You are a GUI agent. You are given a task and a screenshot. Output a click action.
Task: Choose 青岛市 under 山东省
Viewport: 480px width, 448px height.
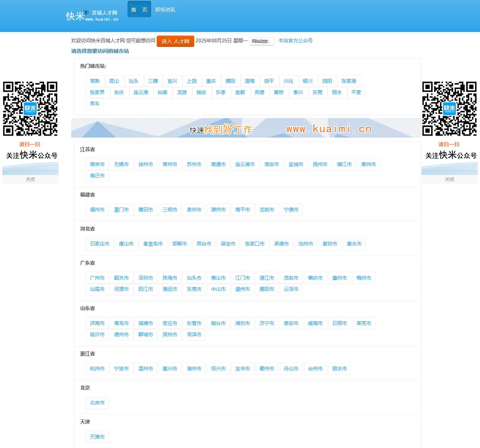click(x=121, y=323)
